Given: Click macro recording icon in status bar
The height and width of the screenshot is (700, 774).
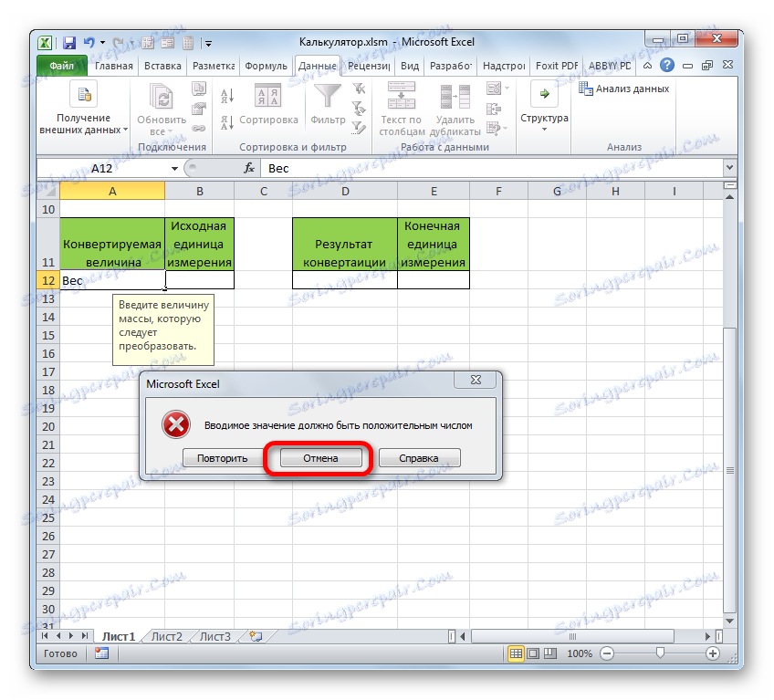Looking at the screenshot, I should [x=101, y=653].
